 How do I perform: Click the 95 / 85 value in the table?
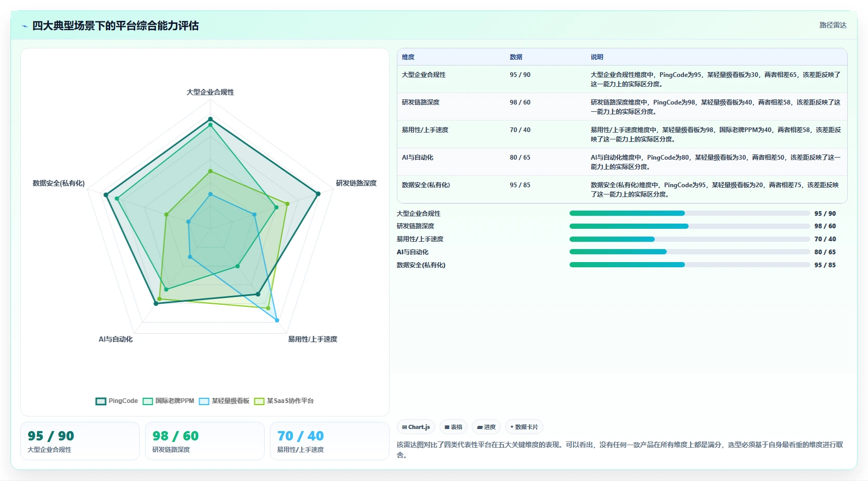point(520,185)
